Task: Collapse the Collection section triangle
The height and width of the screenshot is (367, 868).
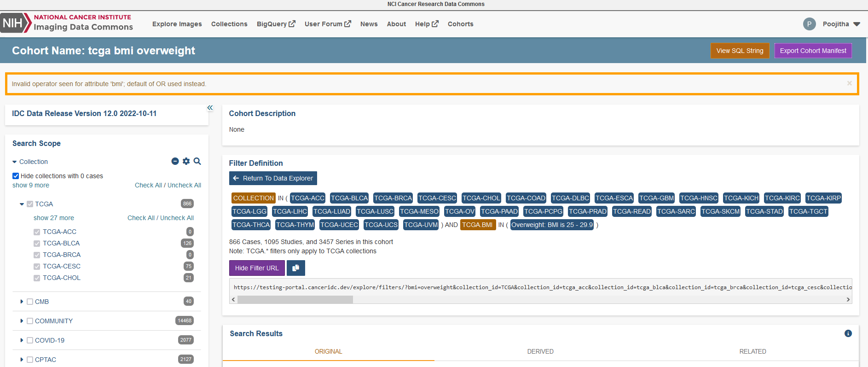Action: pyautogui.click(x=15, y=162)
